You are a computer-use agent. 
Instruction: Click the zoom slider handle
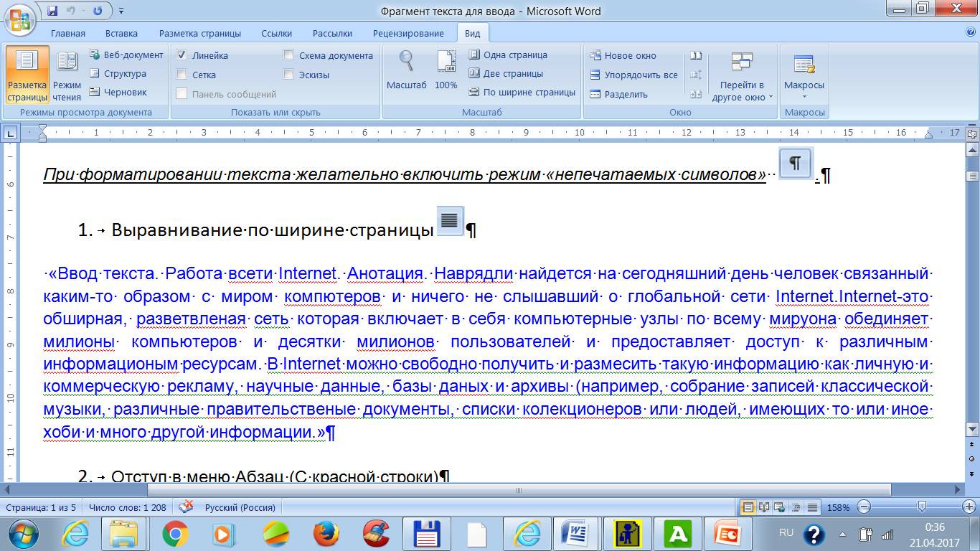coord(922,507)
